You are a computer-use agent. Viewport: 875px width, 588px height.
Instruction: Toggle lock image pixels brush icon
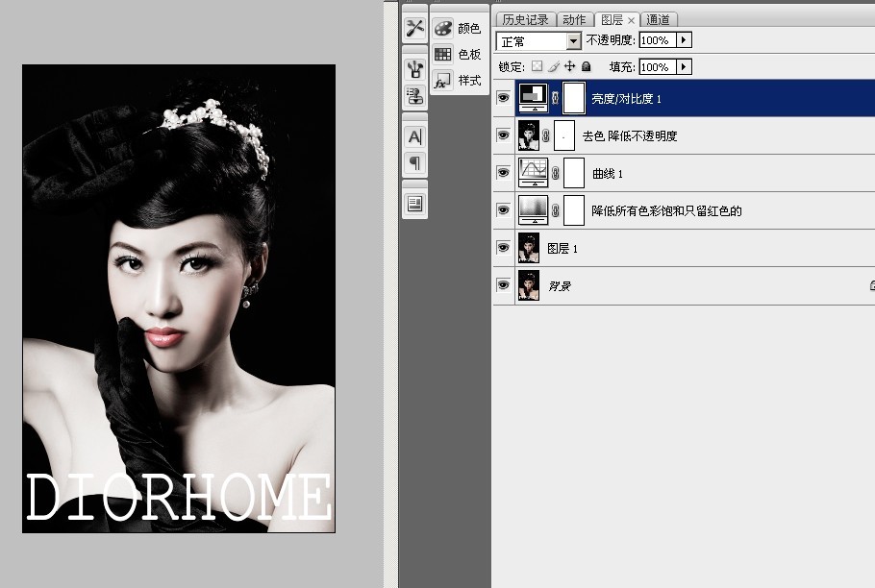click(553, 67)
